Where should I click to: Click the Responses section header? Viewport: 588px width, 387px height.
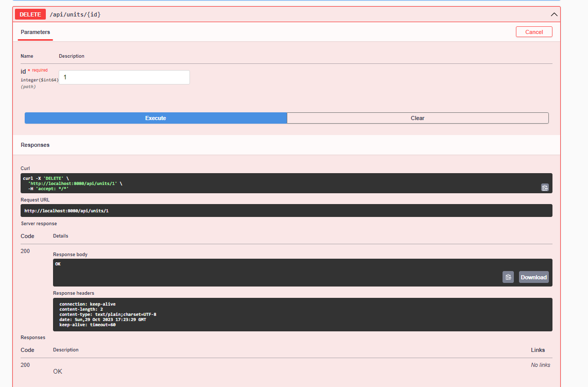(35, 145)
